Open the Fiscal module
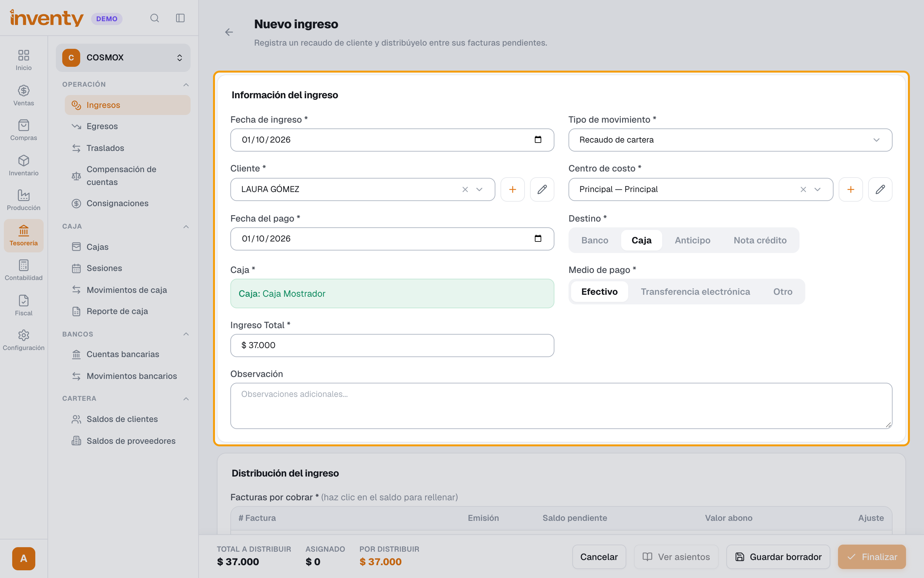 click(24, 305)
